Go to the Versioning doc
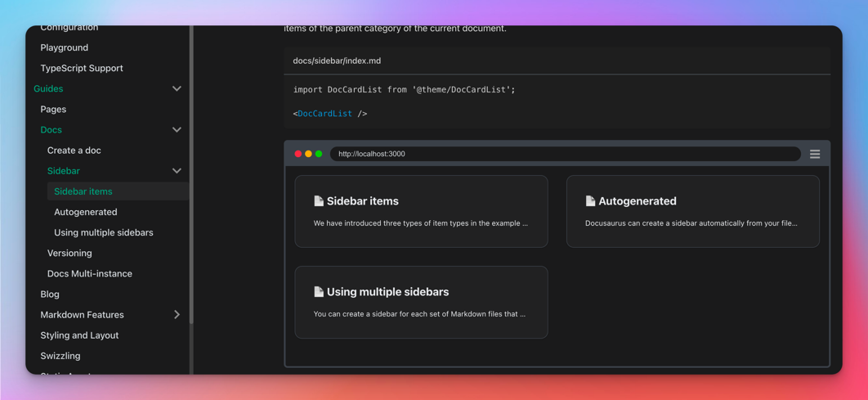 coord(69,254)
